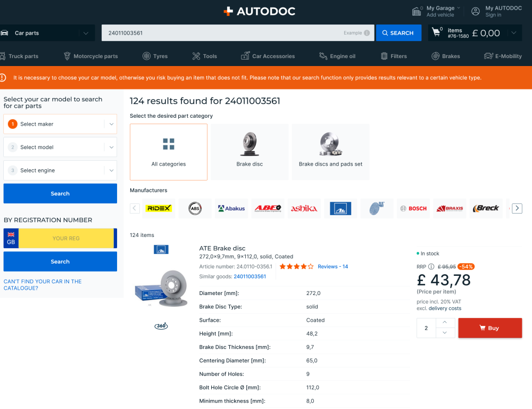Open the shopping cart icon
Image resolution: width=532 pixels, height=409 pixels.
tap(436, 32)
